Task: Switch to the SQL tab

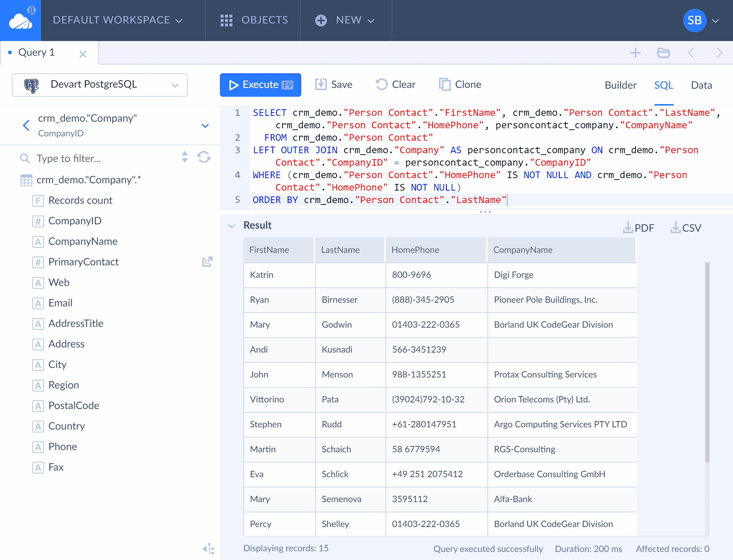Action: click(664, 85)
